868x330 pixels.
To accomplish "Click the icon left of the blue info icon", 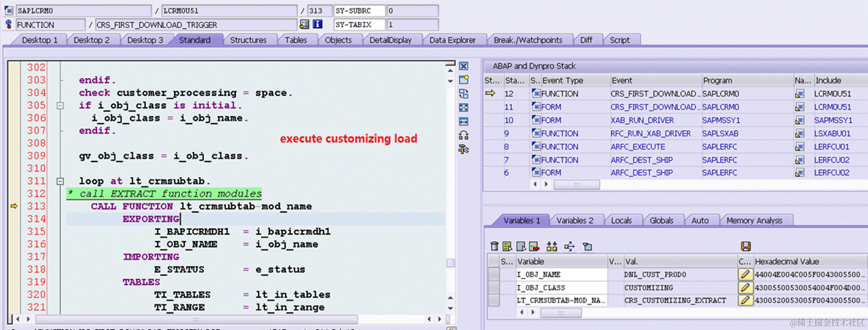I will 304,24.
